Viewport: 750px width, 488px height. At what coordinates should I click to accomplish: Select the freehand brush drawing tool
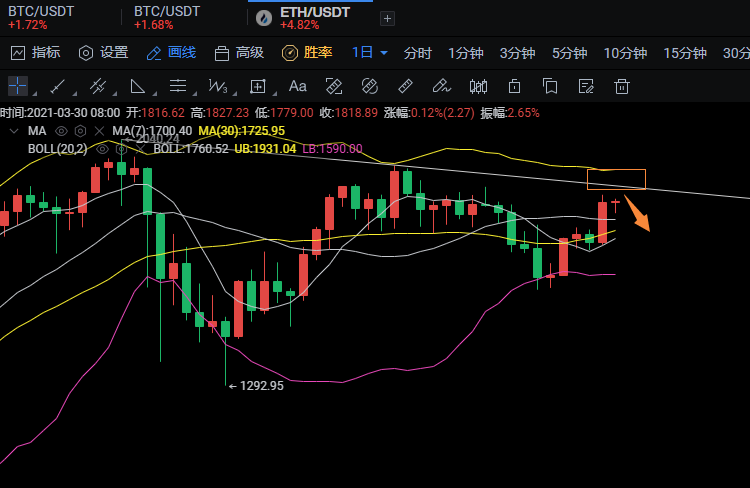pos(441,87)
